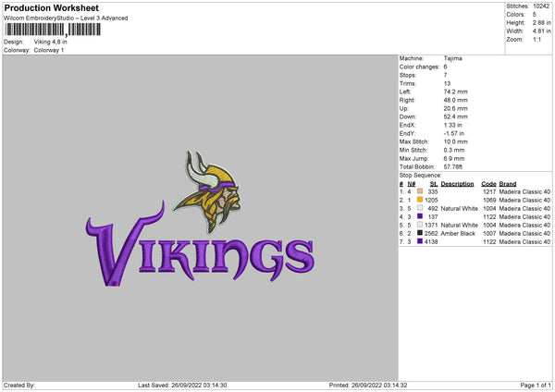This screenshot has height=392, width=555.
Task: Select the purple swatch for stitch 4138
Action: (420, 240)
